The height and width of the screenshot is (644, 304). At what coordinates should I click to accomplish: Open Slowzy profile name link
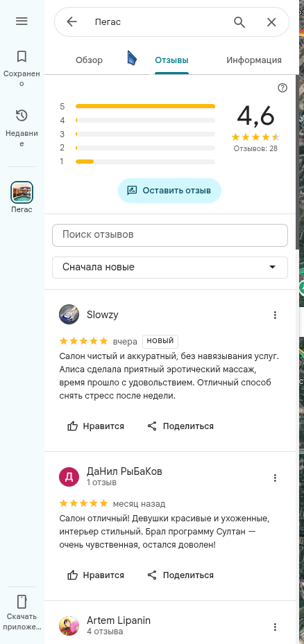coord(103,315)
